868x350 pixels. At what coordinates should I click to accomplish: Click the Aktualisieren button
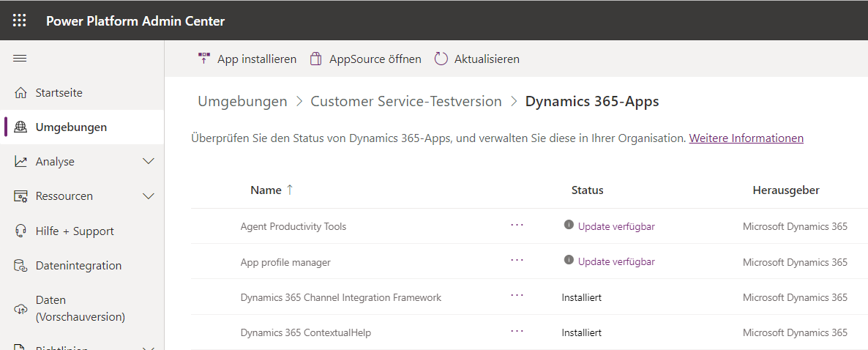(x=477, y=59)
